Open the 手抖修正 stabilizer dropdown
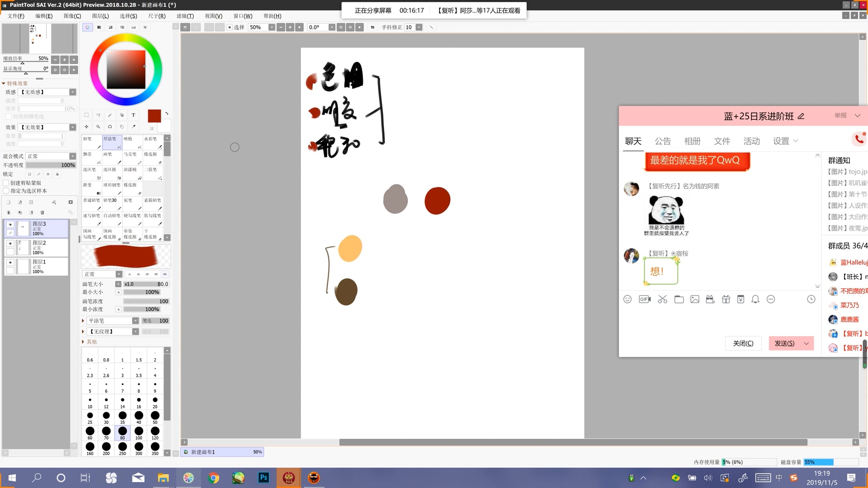 click(x=419, y=27)
